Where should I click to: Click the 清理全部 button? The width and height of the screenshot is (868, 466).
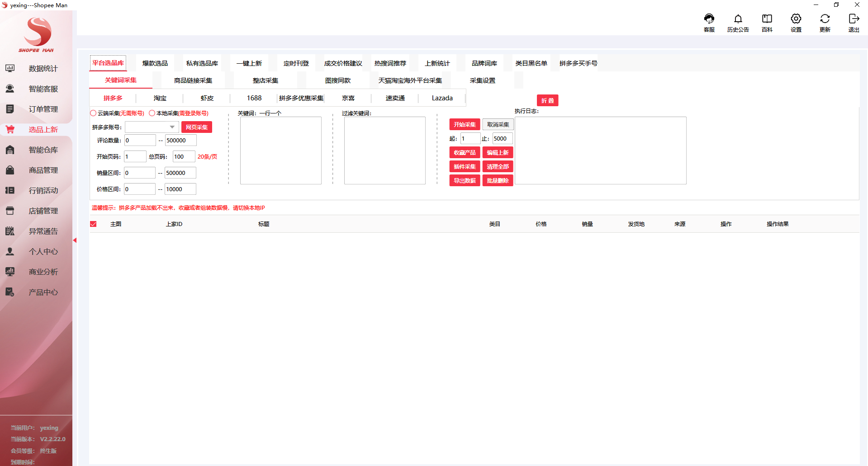coord(498,166)
